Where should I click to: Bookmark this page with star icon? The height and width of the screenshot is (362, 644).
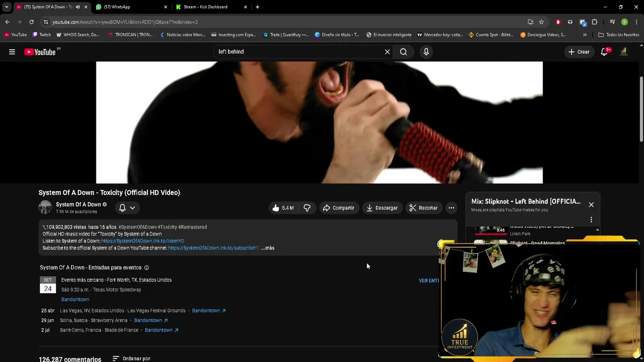click(x=541, y=22)
